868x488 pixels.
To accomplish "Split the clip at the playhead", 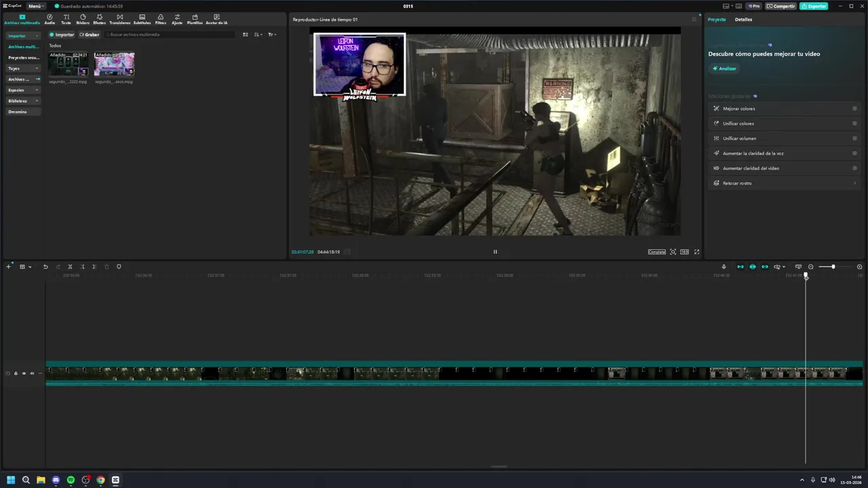I will coord(70,267).
